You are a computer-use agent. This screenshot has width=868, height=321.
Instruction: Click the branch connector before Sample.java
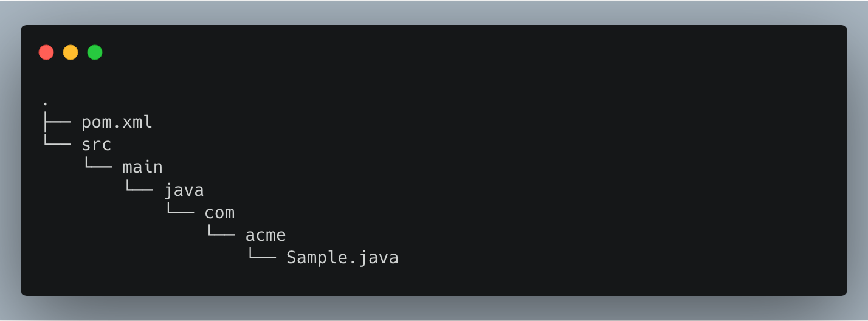pos(261,257)
